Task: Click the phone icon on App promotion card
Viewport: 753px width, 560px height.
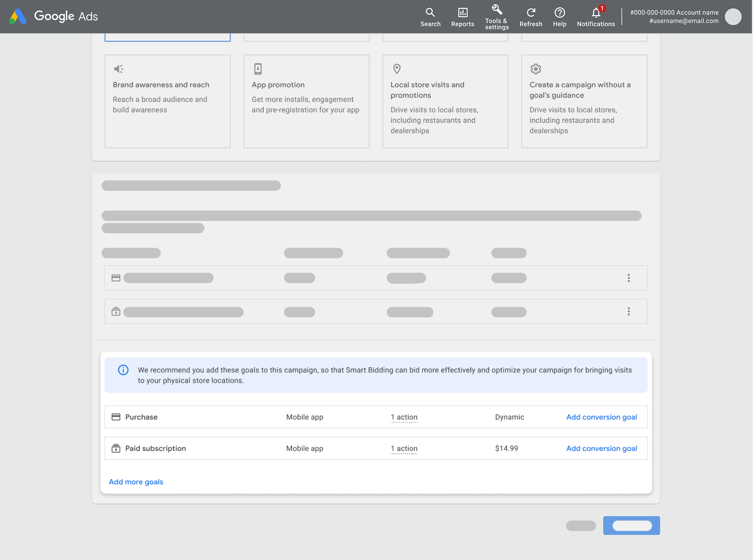Action: click(x=257, y=68)
